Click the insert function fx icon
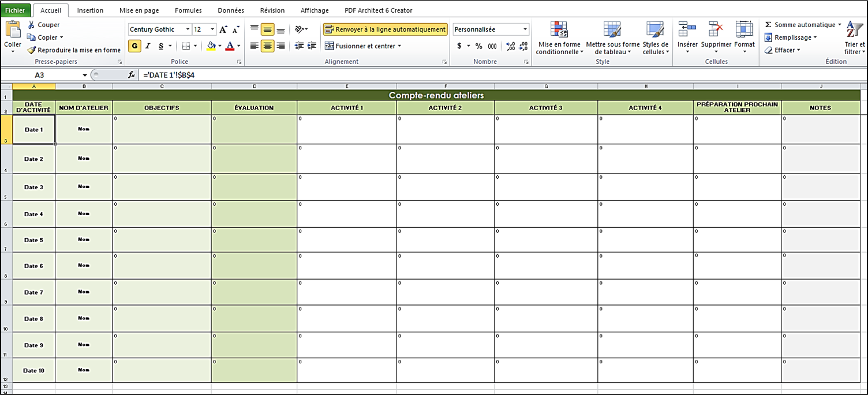Screen dimensions: 868x395 132,75
